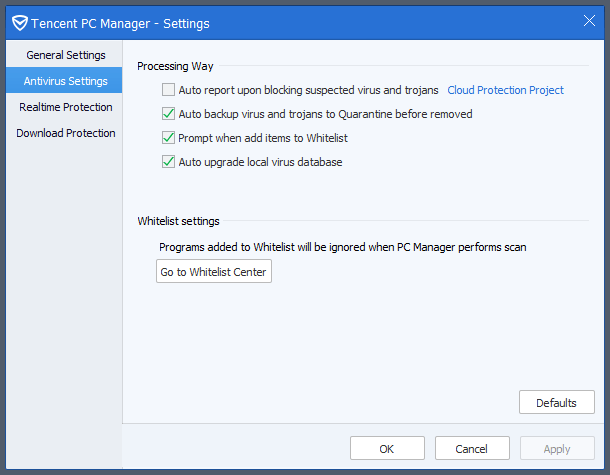The image size is (610, 475).
Task: Restore settings with the Defaults button
Action: [x=557, y=403]
